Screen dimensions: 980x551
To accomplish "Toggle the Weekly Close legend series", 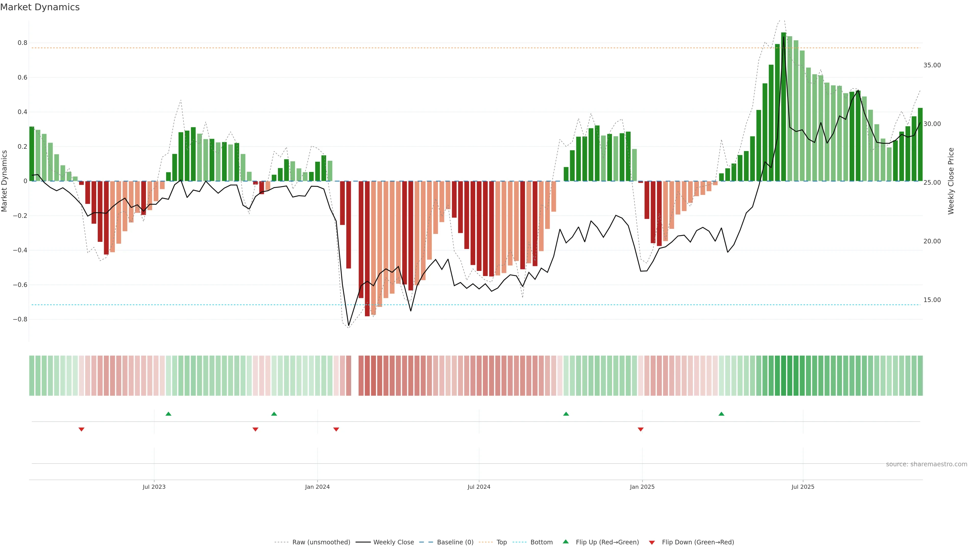I will pyautogui.click(x=393, y=542).
